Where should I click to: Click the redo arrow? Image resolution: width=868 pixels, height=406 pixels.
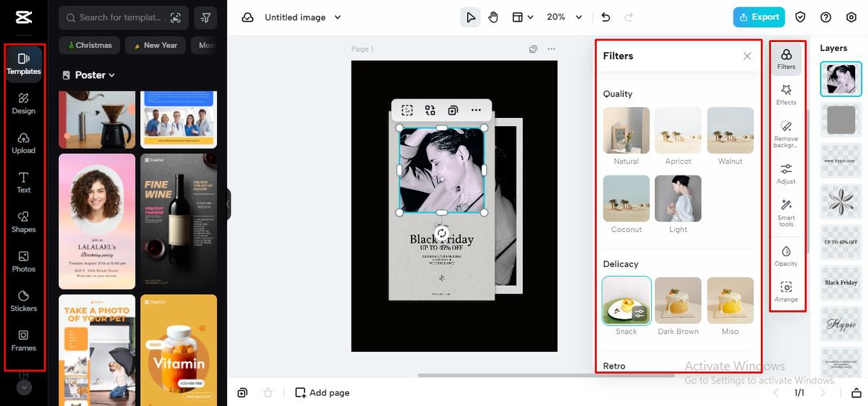point(629,17)
